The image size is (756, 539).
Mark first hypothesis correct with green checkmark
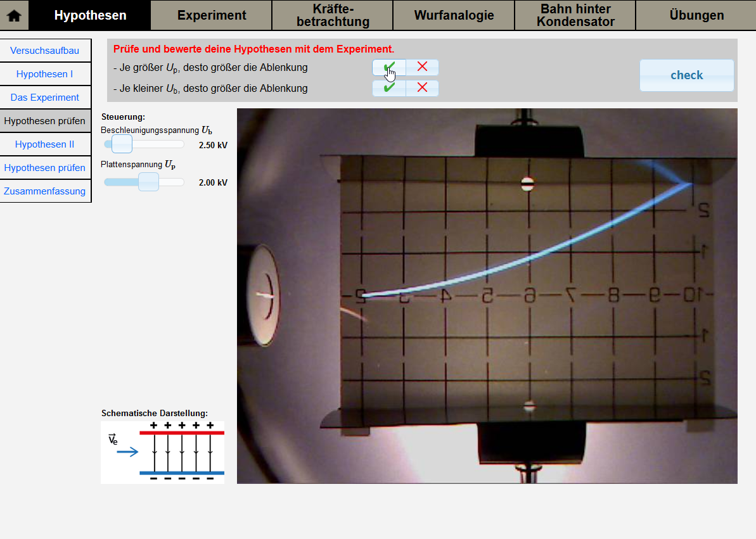coord(389,67)
